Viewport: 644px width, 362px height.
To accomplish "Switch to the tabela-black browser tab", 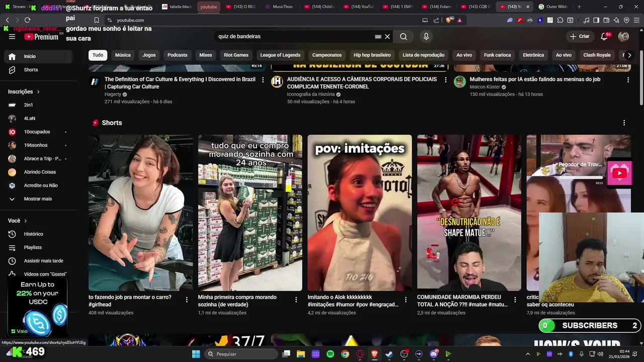I will click(x=177, y=7).
